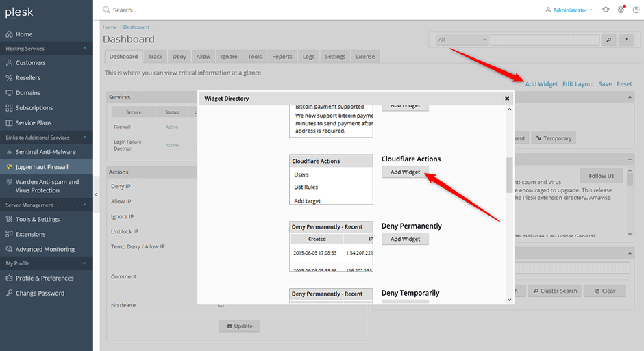
Task: Open Warden Anti-spam via its shield icon
Action: [x=9, y=181]
